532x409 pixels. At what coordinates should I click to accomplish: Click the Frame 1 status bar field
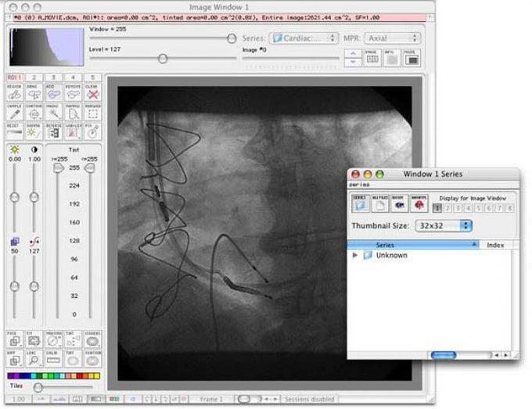coord(211,399)
